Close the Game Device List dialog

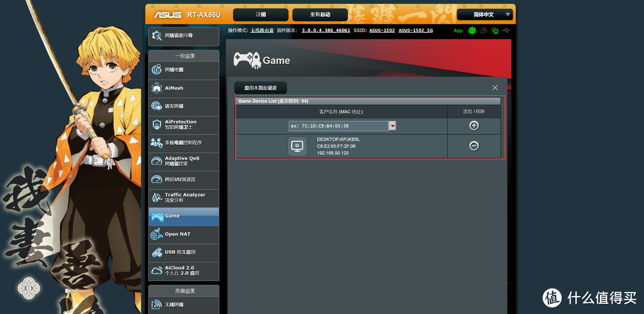(x=495, y=88)
